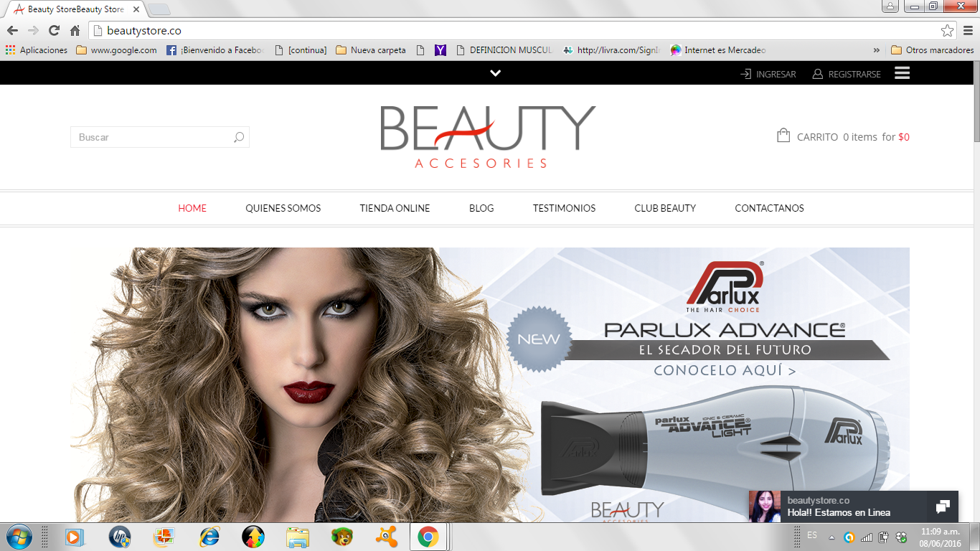Open Avast antivirus from the taskbar
The width and height of the screenshot is (980, 551).
(x=387, y=537)
